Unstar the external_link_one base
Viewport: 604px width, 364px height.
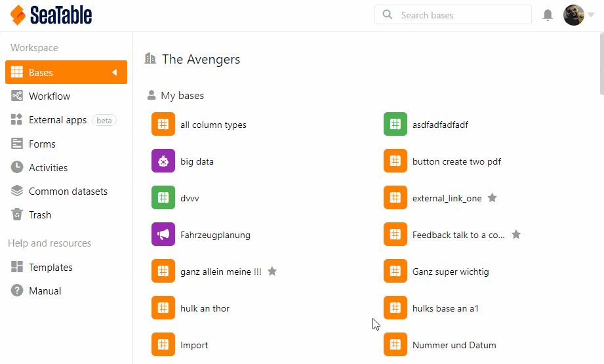coord(493,198)
